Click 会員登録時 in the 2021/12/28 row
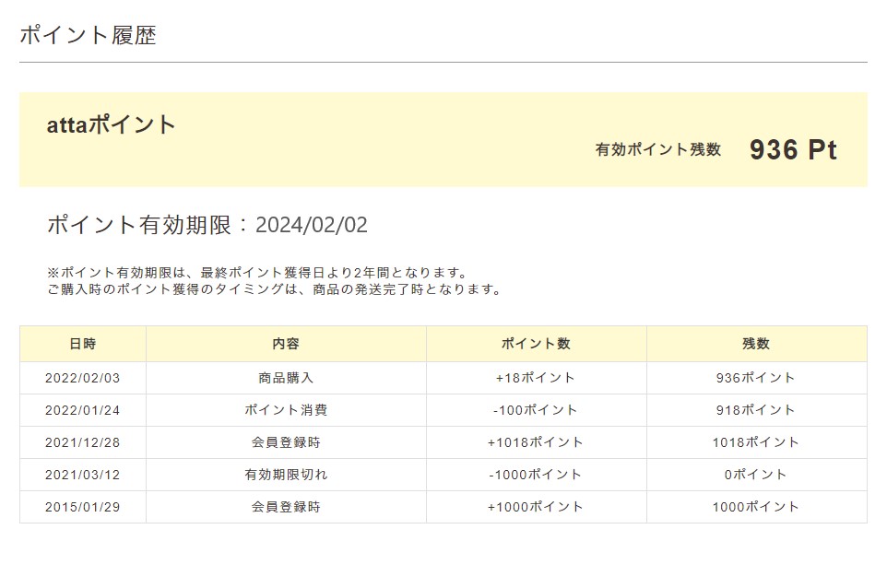Viewport: 887px width, 588px height. tap(286, 442)
